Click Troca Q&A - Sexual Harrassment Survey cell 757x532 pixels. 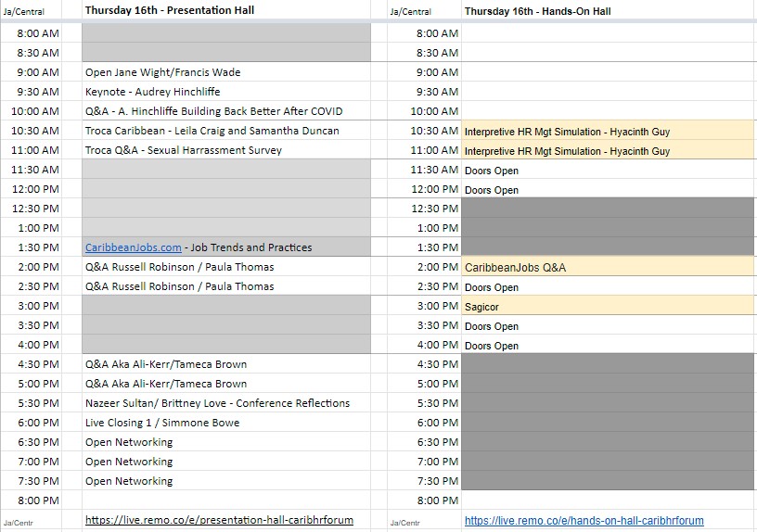(x=226, y=150)
